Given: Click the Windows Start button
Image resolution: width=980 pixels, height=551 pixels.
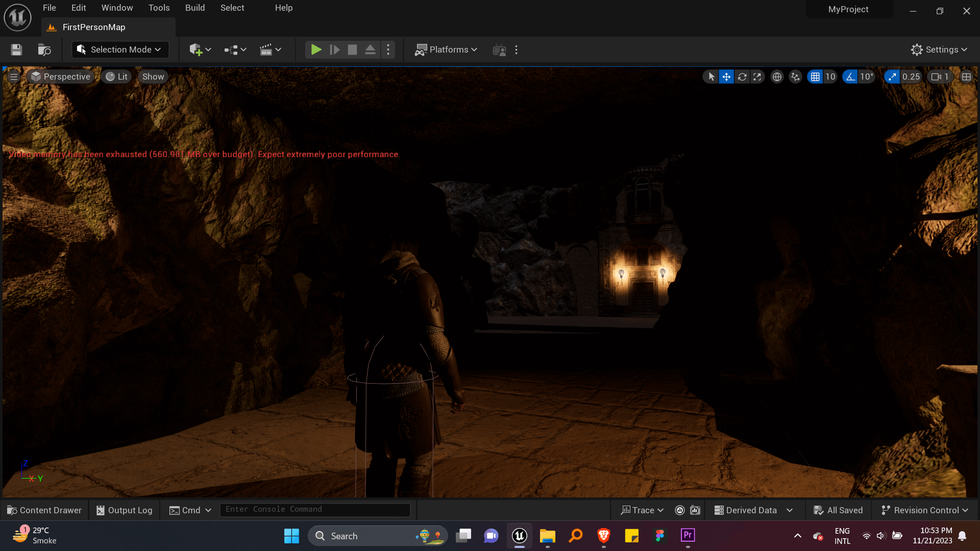Looking at the screenshot, I should point(291,536).
